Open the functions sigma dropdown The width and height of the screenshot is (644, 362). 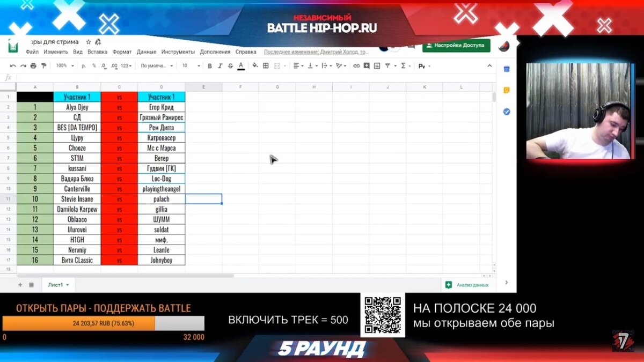(x=406, y=66)
